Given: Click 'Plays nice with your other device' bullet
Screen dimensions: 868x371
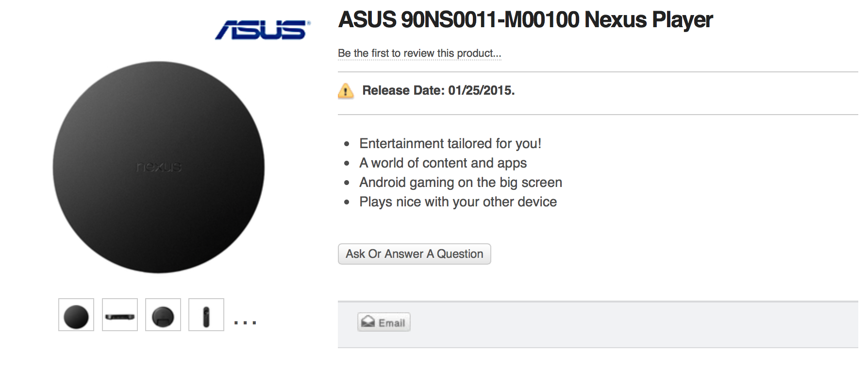Looking at the screenshot, I should 458,202.
